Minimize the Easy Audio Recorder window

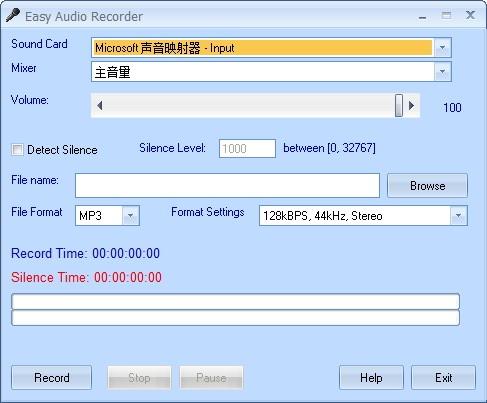422,17
